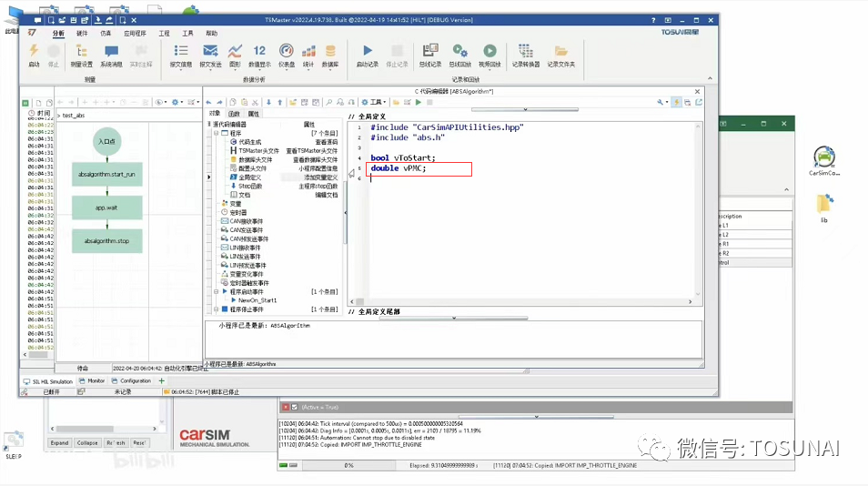The image size is (868, 486).
Task: Click the 0% progress bar in CarSim window
Action: coord(348,465)
